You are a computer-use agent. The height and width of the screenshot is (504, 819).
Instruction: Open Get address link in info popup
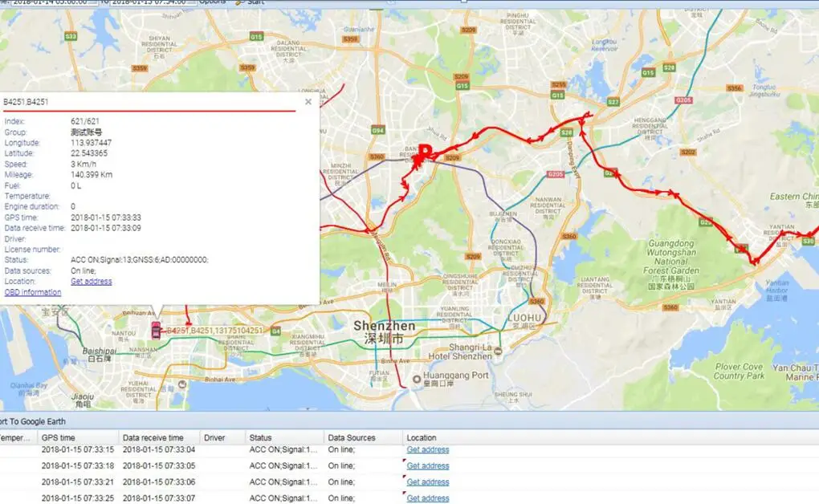tap(92, 282)
